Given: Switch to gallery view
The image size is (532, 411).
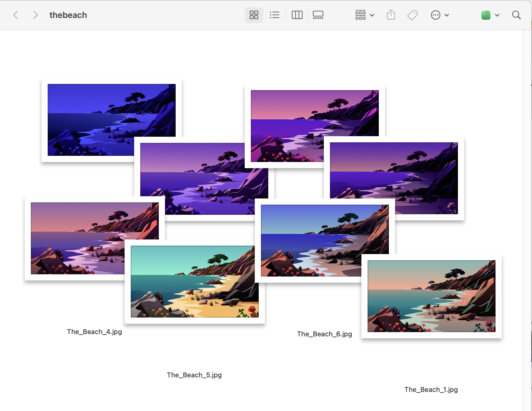Looking at the screenshot, I should coord(318,15).
